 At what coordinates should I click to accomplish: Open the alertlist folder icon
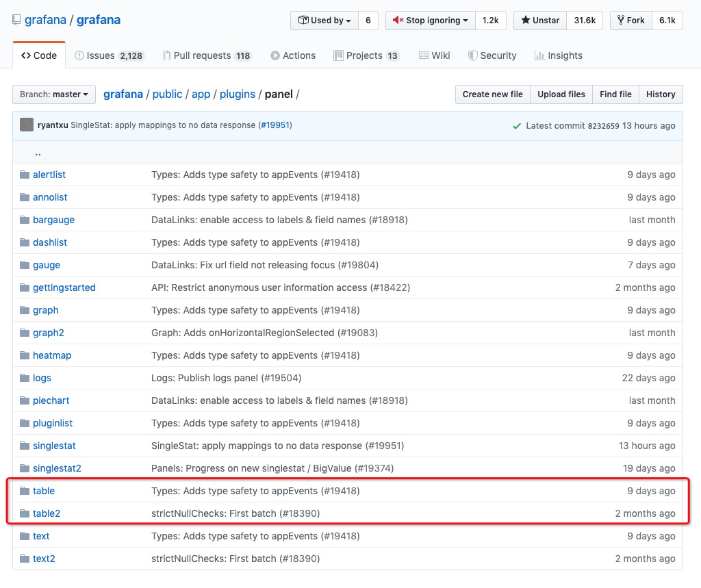(25, 175)
